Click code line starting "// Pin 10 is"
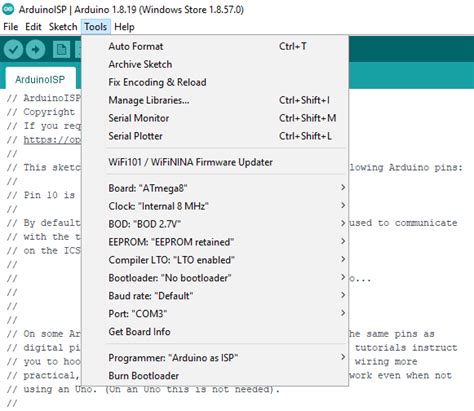 pyautogui.click(x=41, y=195)
